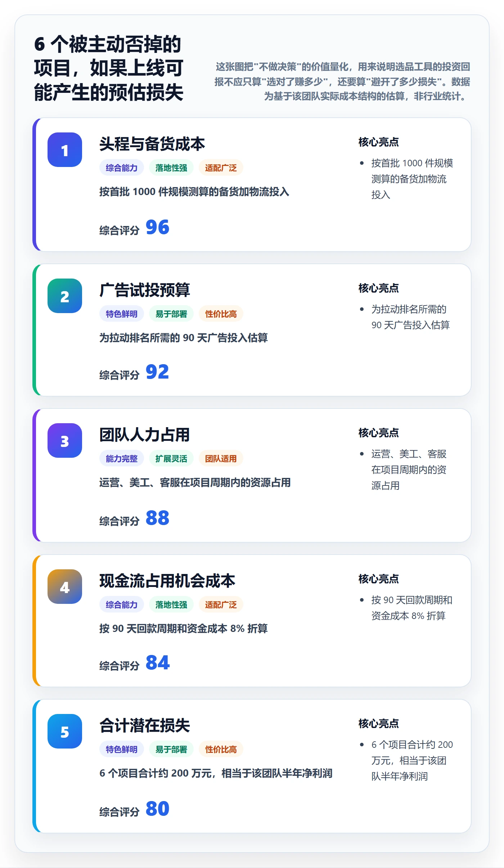The height and width of the screenshot is (868, 504).
Task: Select the 扩展灵活 tag
Action: click(x=171, y=458)
